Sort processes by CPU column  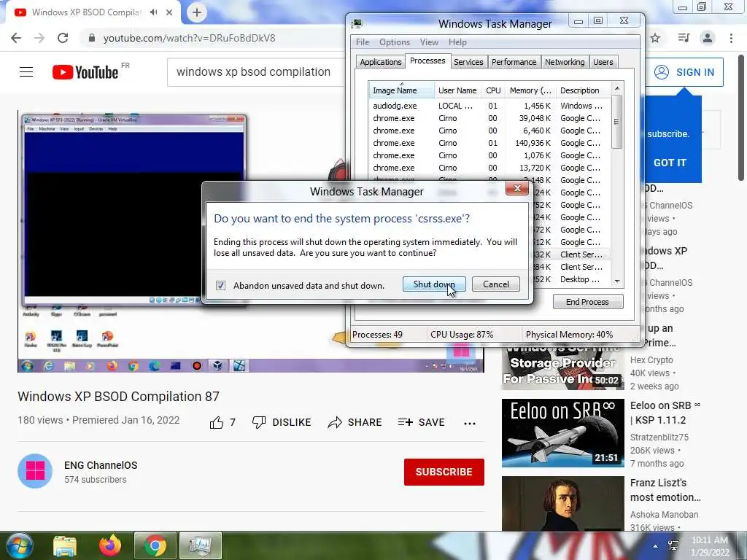pyautogui.click(x=493, y=90)
